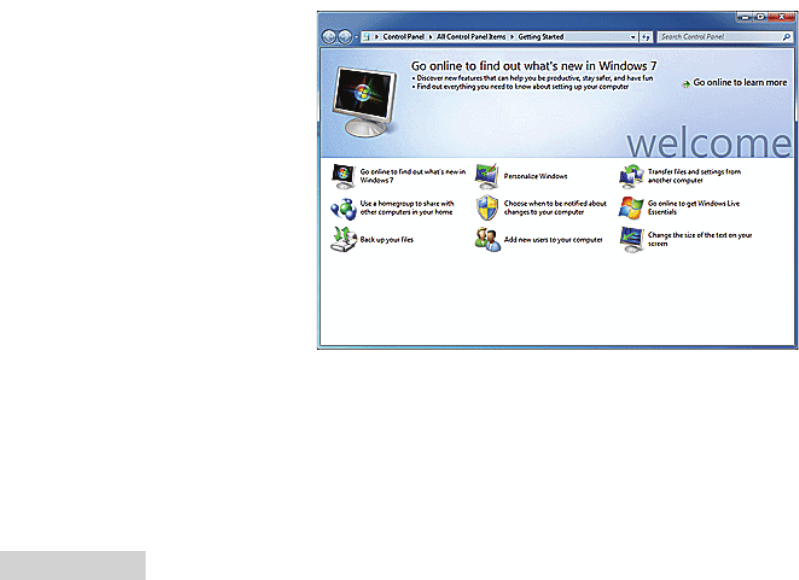Click the Back up your files icon
Image resolution: width=799 pixels, height=580 pixels.
tap(343, 240)
